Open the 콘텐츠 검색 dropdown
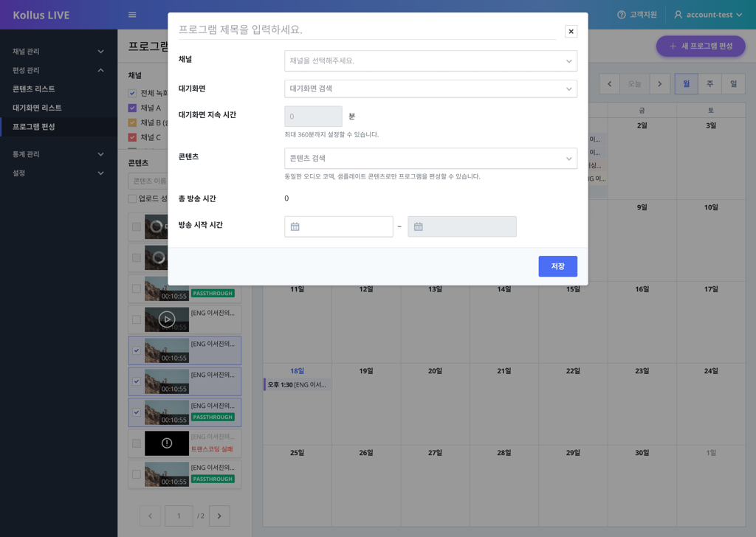Viewport: 756px width, 537px height. tap(430, 159)
